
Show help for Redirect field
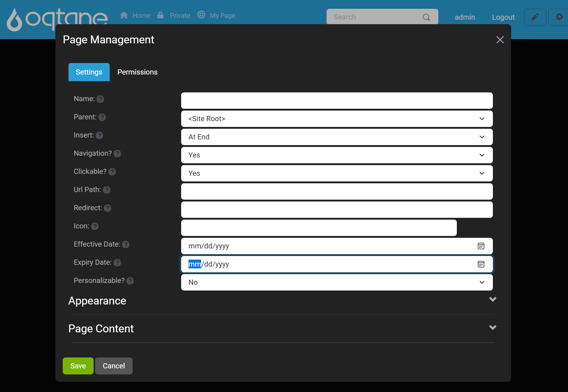point(108,208)
